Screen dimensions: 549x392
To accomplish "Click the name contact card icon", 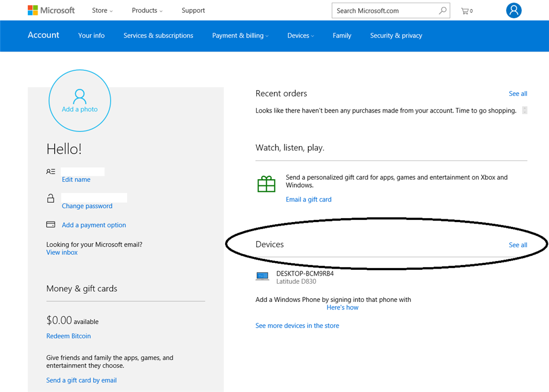I will (x=51, y=172).
